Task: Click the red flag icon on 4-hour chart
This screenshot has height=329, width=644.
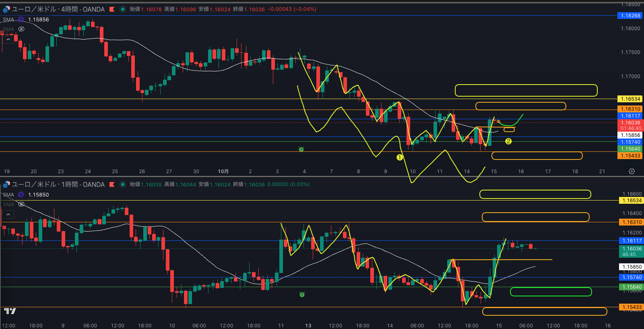Action: coord(112,9)
